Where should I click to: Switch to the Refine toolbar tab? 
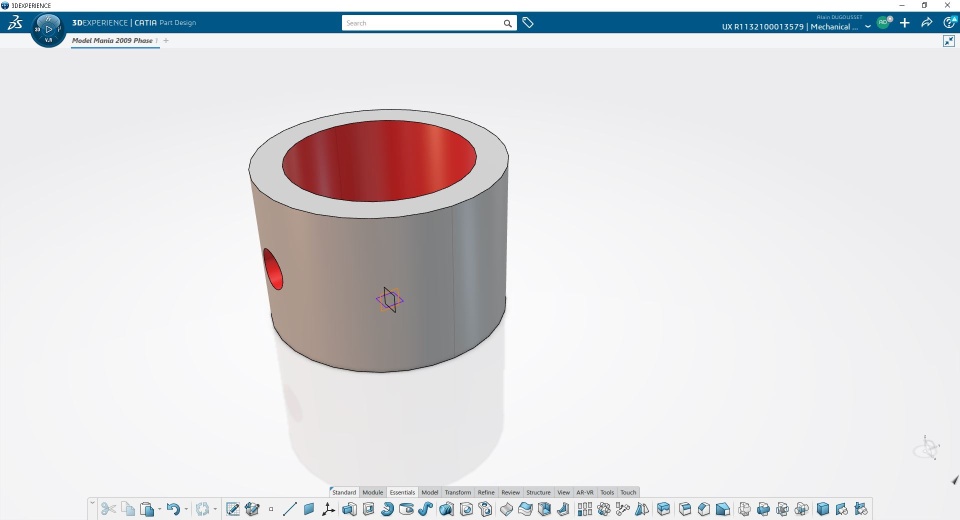point(486,492)
